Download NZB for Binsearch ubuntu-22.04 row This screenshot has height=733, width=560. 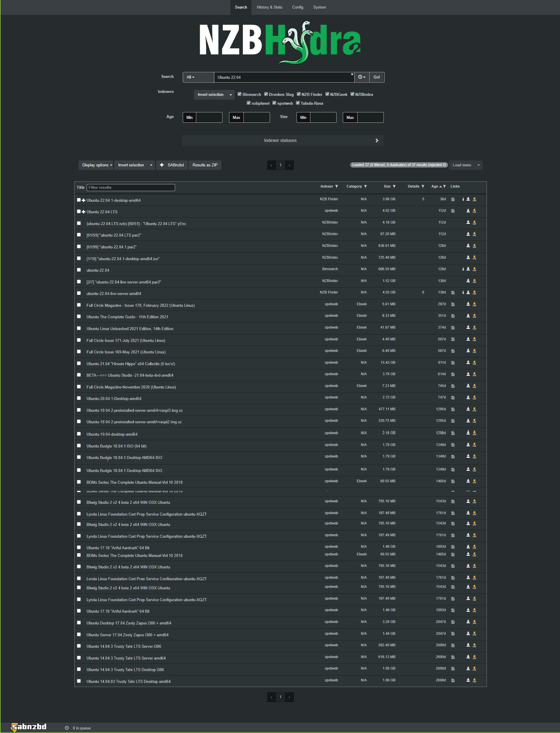point(468,269)
